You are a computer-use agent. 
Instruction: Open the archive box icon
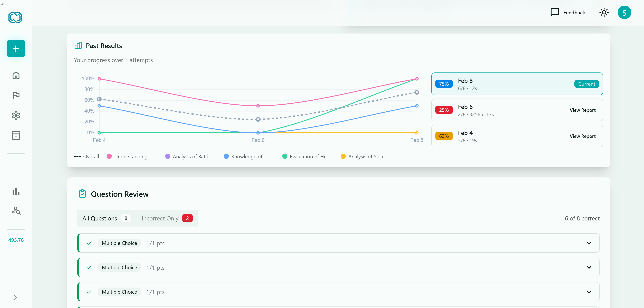(x=16, y=135)
